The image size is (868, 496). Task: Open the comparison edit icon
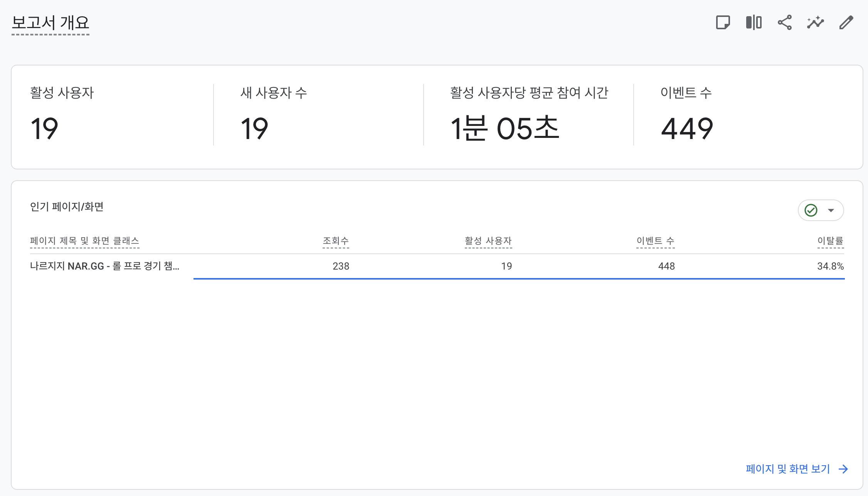click(754, 23)
